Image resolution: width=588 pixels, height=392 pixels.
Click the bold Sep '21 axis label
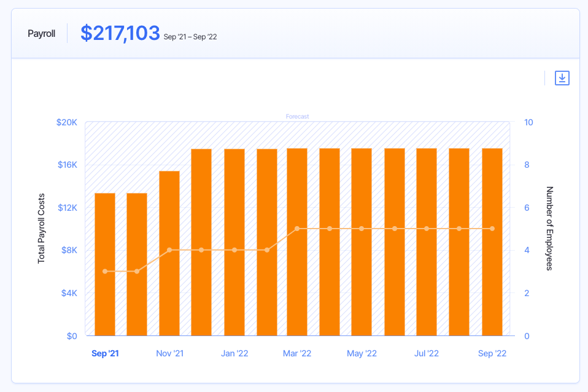(106, 353)
